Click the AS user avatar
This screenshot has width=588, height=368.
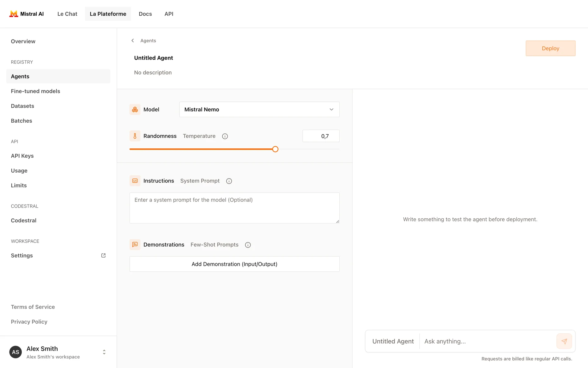click(16, 352)
